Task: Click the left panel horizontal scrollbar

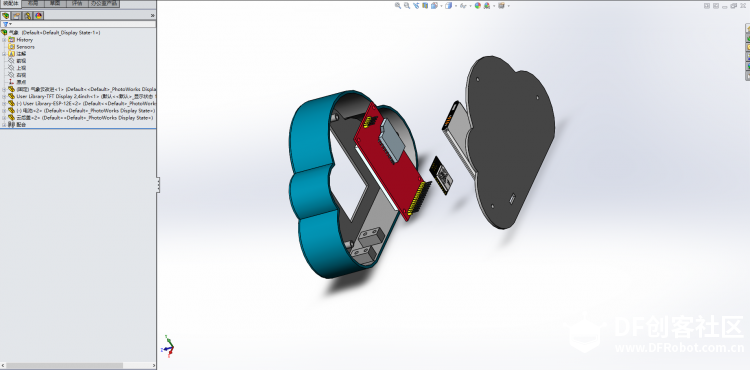Action: click(65, 366)
